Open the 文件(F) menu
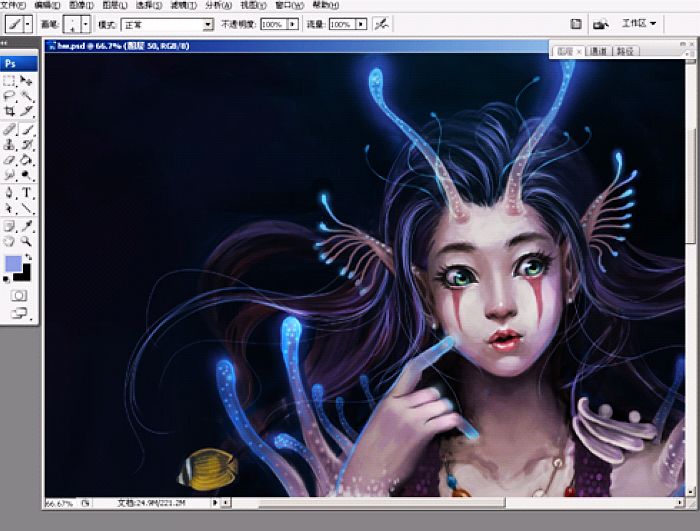This screenshot has width=700, height=531. point(13,5)
